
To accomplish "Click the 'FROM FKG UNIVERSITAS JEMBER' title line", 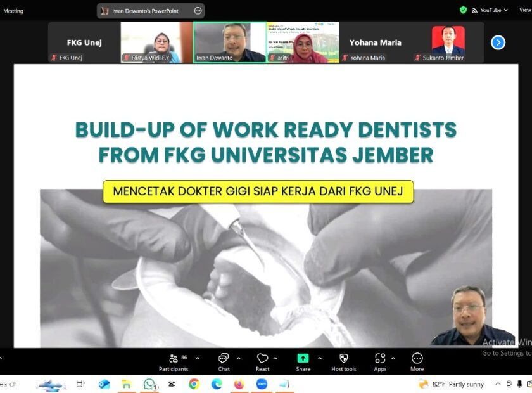I will 266,155.
